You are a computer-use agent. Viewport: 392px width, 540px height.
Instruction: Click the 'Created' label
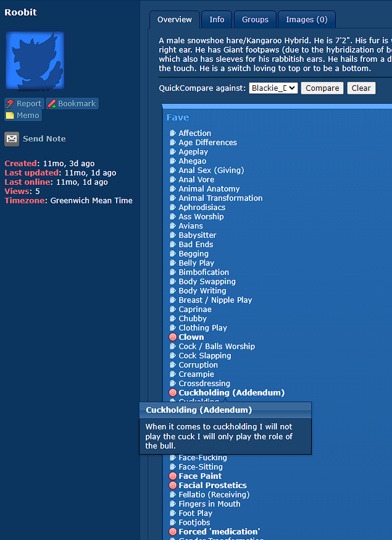pyautogui.click(x=20, y=164)
